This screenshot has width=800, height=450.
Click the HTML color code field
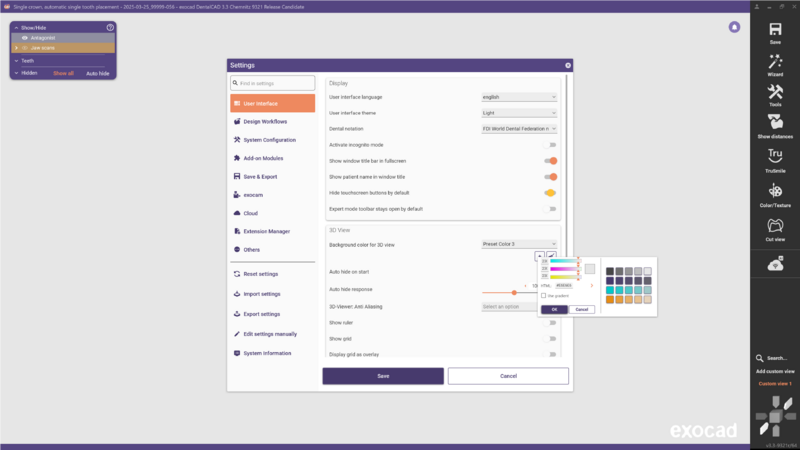564,286
